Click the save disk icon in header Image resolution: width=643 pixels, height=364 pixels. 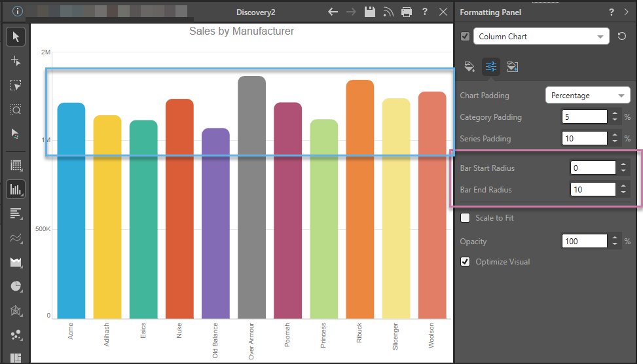(370, 12)
